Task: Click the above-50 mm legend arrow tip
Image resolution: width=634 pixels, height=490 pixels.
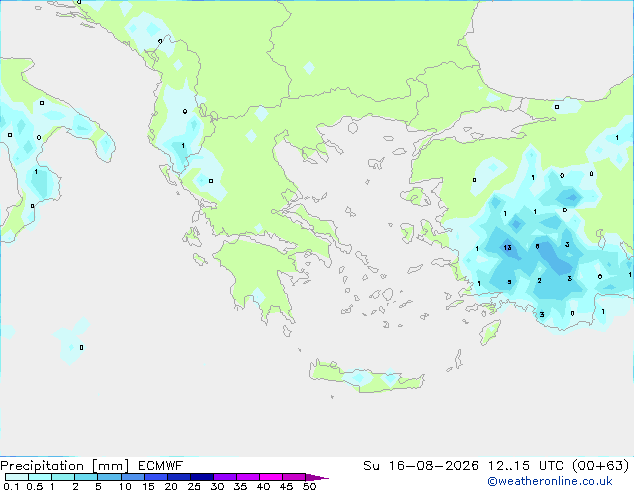Action: point(317,477)
